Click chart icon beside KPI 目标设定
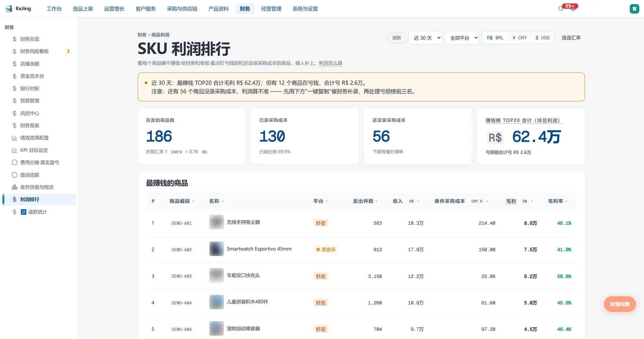Screen dimensions: 644x339 tap(15, 150)
